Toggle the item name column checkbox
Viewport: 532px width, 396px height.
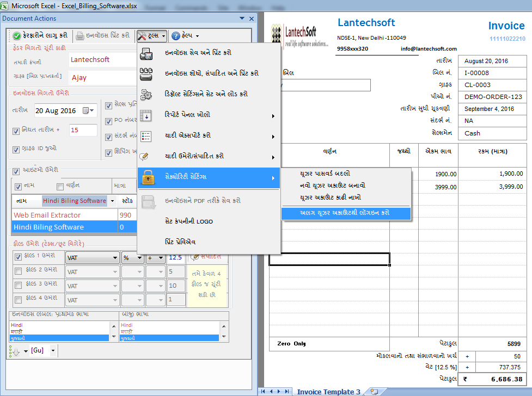tap(19, 187)
